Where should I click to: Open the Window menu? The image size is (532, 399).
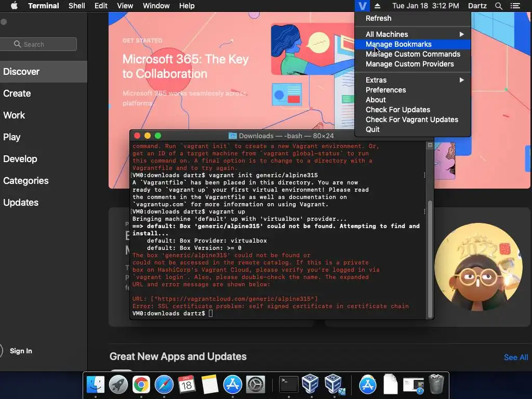click(x=156, y=6)
